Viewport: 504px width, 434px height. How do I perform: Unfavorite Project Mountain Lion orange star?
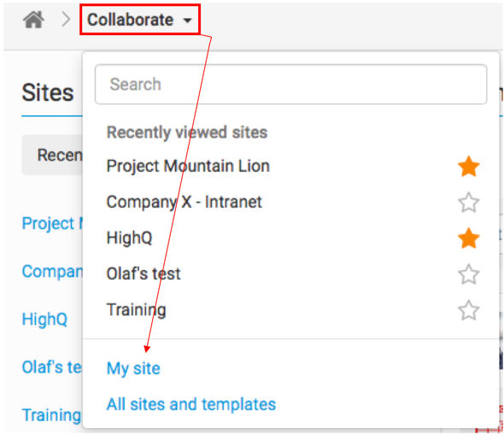(x=469, y=167)
